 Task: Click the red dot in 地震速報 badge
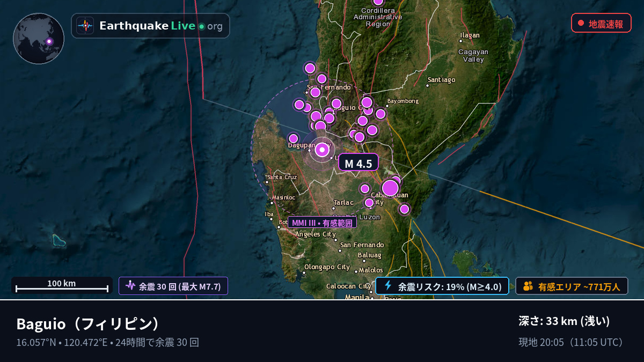(x=581, y=23)
